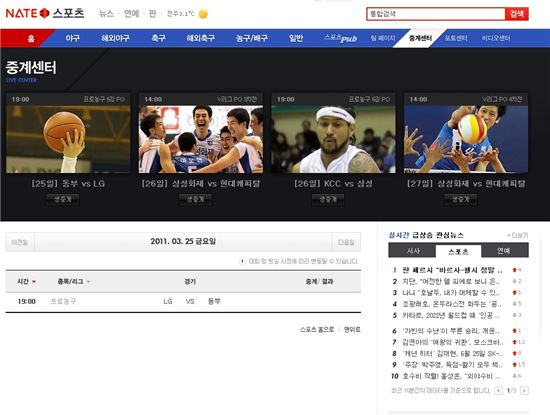
Task: Sort schedule by 시간 column arrow
Action: coord(34,282)
